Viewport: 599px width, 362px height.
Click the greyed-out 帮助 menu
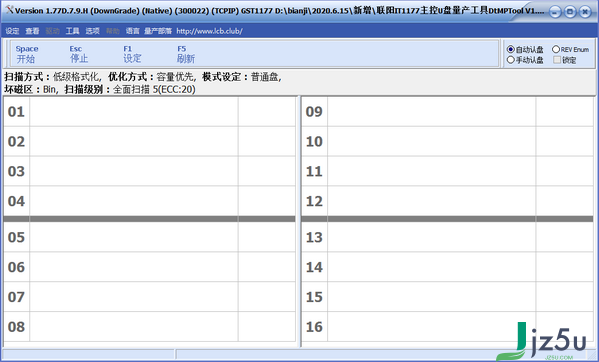(113, 31)
